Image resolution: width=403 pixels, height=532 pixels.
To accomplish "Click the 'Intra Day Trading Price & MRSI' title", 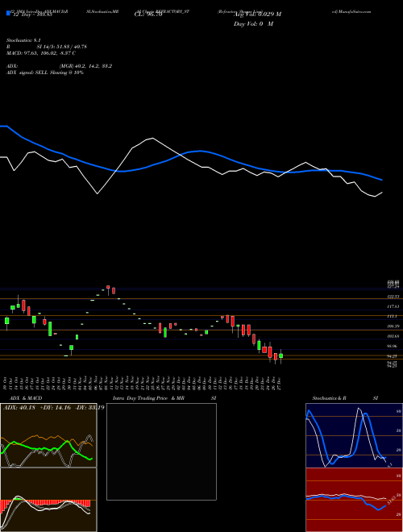I will click(x=164, y=398).
